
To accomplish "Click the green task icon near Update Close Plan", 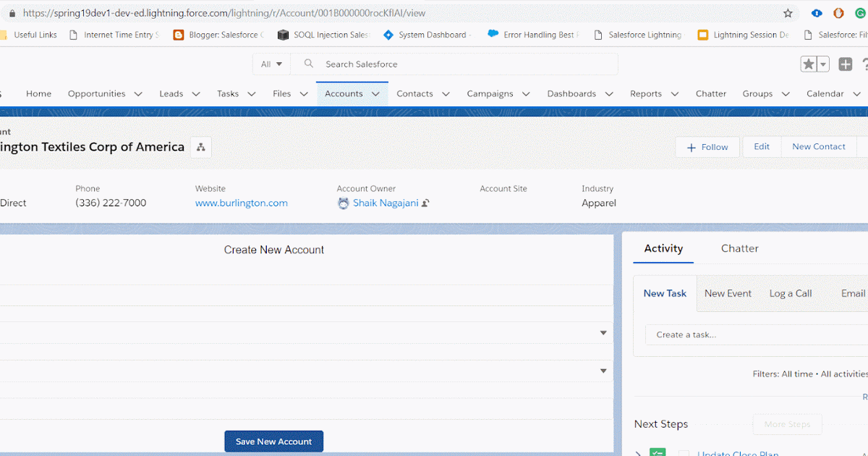I will pyautogui.click(x=657, y=452).
